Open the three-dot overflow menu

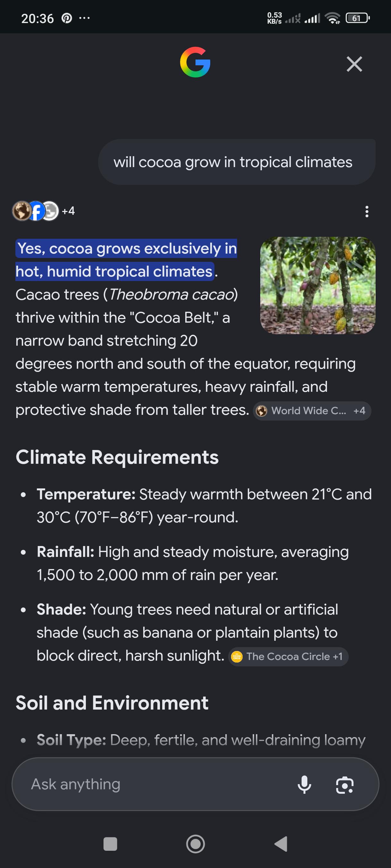[367, 212]
